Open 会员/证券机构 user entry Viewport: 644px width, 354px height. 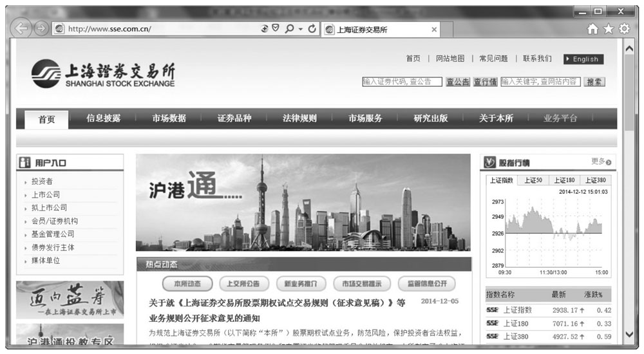click(55, 221)
